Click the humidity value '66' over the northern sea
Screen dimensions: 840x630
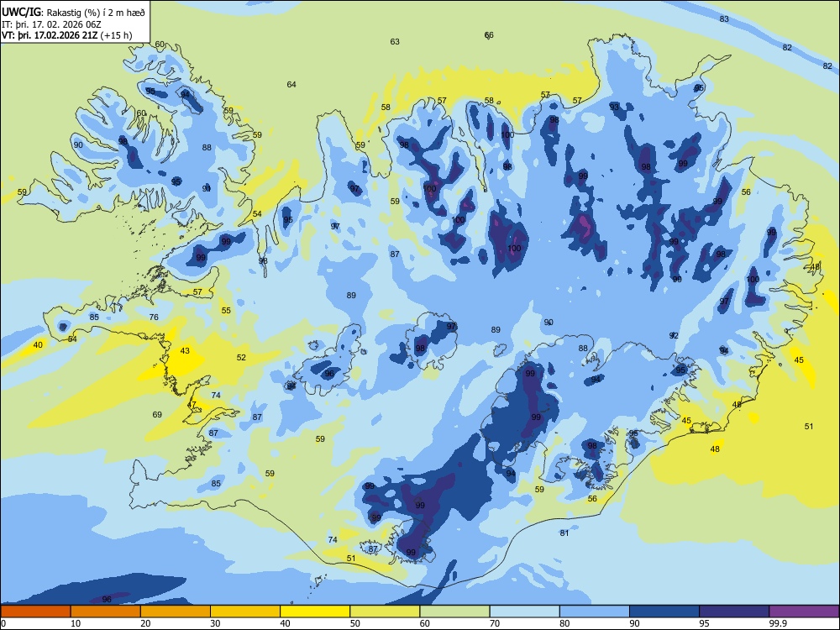(x=489, y=34)
